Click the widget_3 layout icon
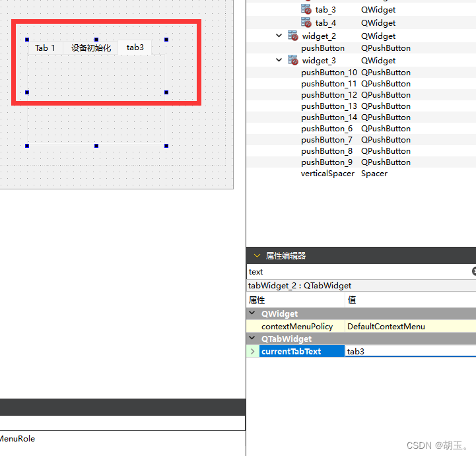 point(292,60)
